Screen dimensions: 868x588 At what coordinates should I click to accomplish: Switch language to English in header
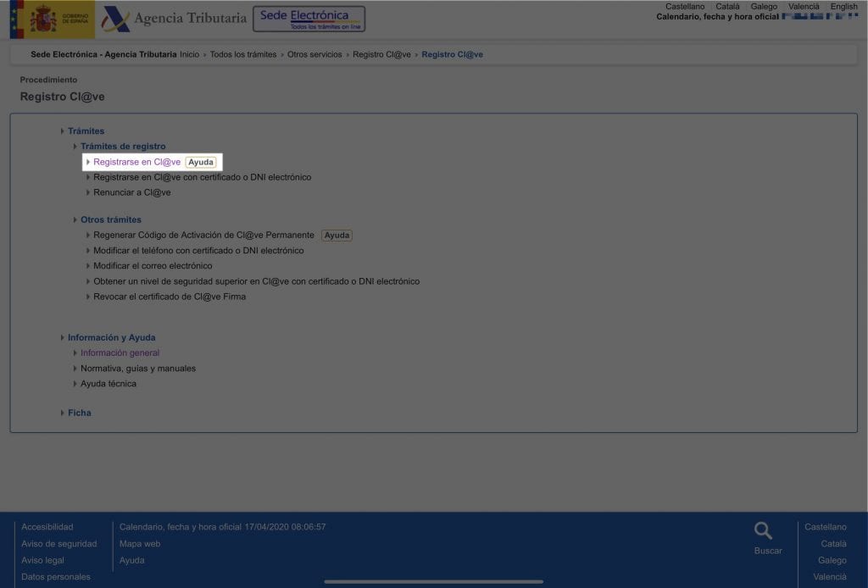pos(843,7)
